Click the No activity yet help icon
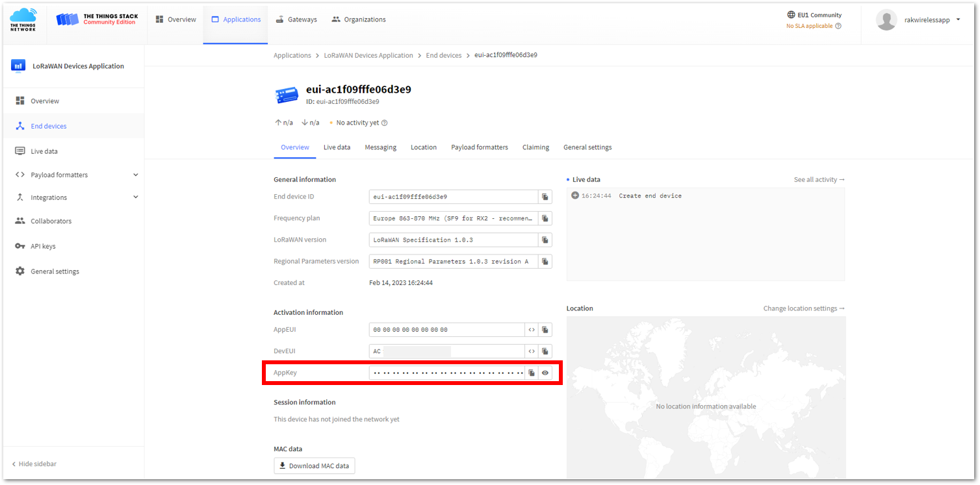Image resolution: width=980 pixels, height=485 pixels. coord(384,123)
